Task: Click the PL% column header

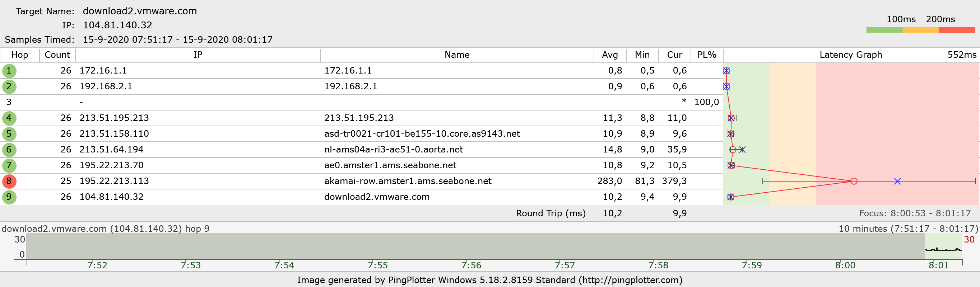Action: pos(706,55)
